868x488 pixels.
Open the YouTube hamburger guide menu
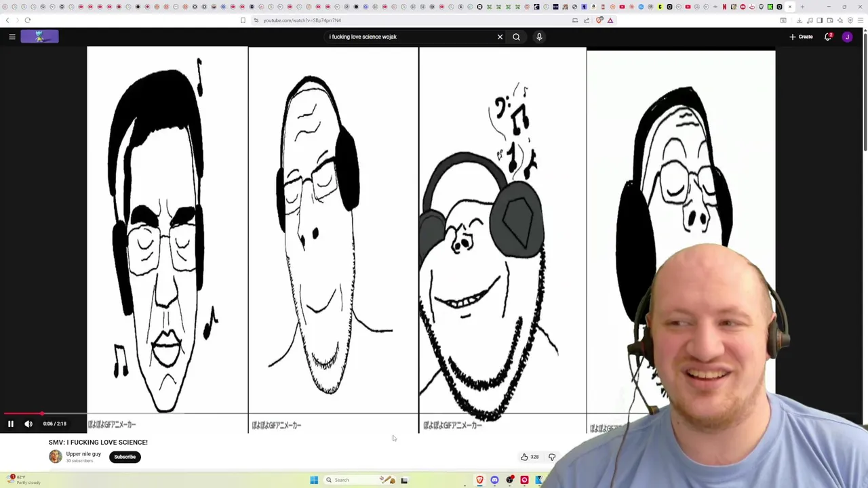(12, 37)
